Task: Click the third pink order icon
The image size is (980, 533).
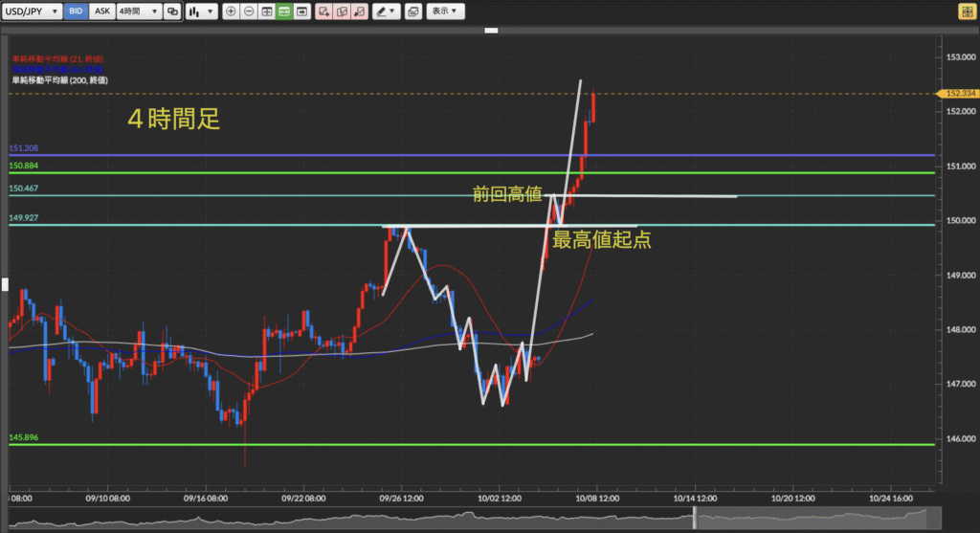Action: pos(358,11)
